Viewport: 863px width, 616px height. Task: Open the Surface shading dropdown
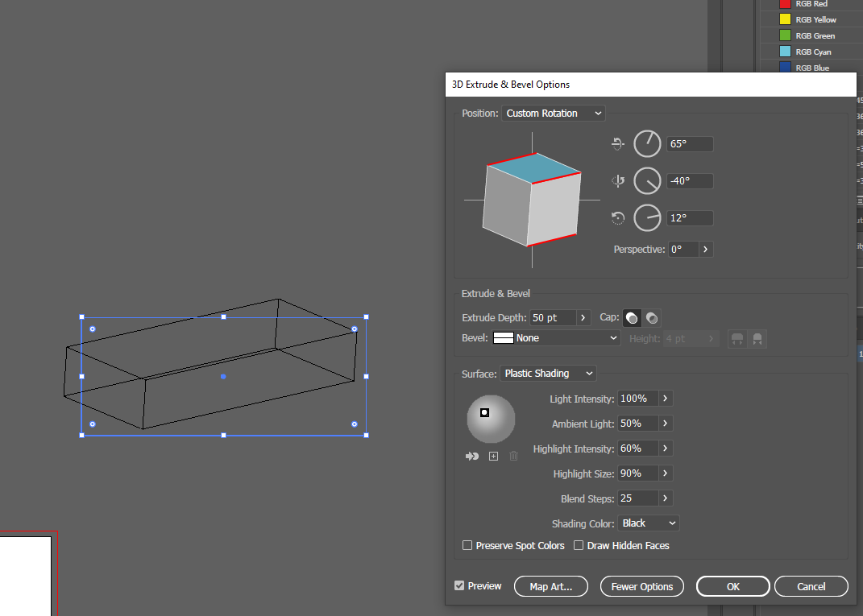[x=548, y=374]
